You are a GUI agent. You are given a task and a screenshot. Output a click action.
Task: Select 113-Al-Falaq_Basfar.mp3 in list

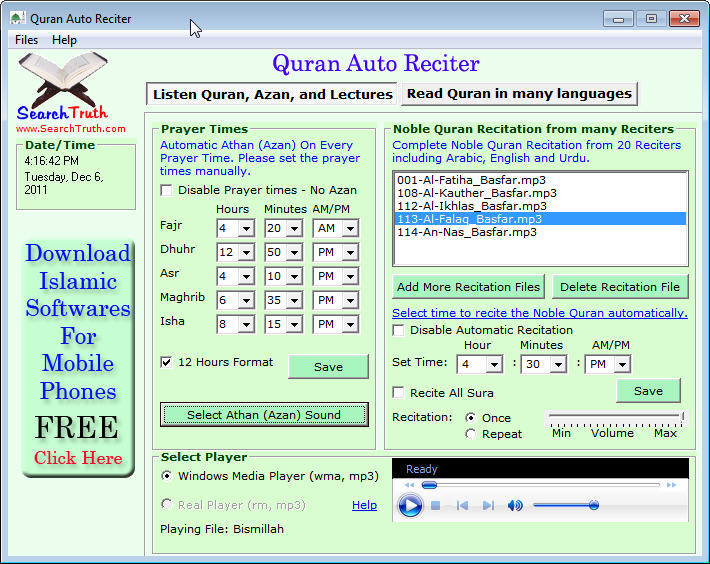click(540, 219)
